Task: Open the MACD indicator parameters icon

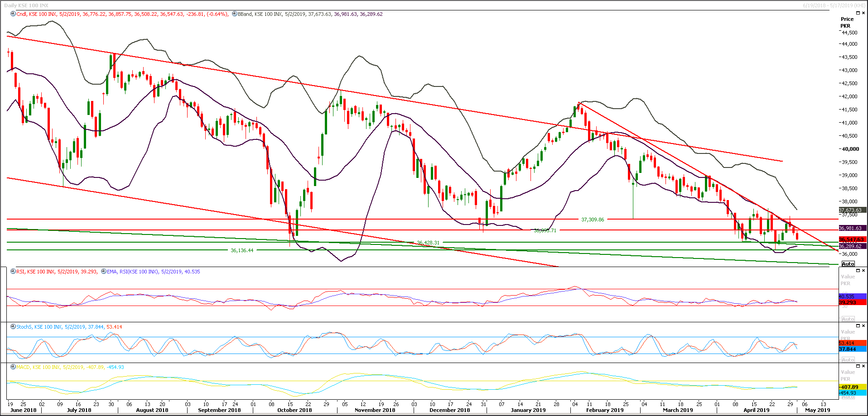Action: coord(13,368)
